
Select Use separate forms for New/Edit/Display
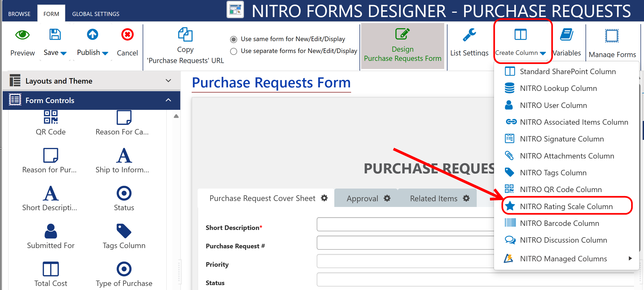point(234,51)
